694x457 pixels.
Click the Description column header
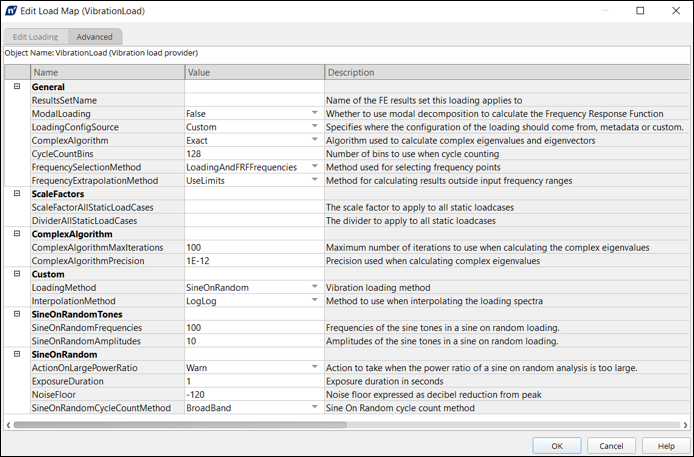point(507,72)
